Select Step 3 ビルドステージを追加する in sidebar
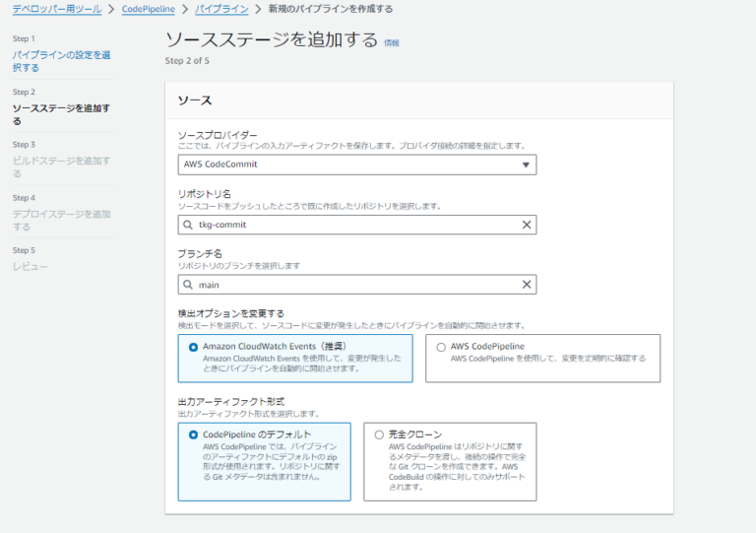 click(61, 167)
